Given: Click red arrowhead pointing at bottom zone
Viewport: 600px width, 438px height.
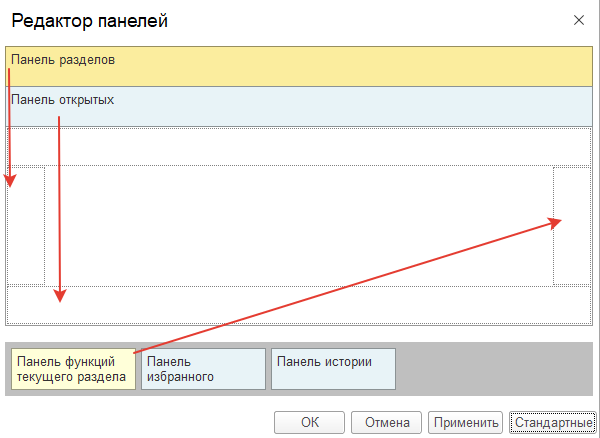Looking at the screenshot, I should click(60, 296).
